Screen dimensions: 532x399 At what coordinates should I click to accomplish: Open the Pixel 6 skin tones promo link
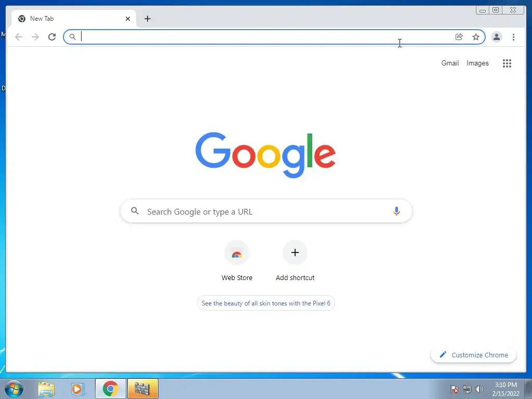tap(265, 303)
